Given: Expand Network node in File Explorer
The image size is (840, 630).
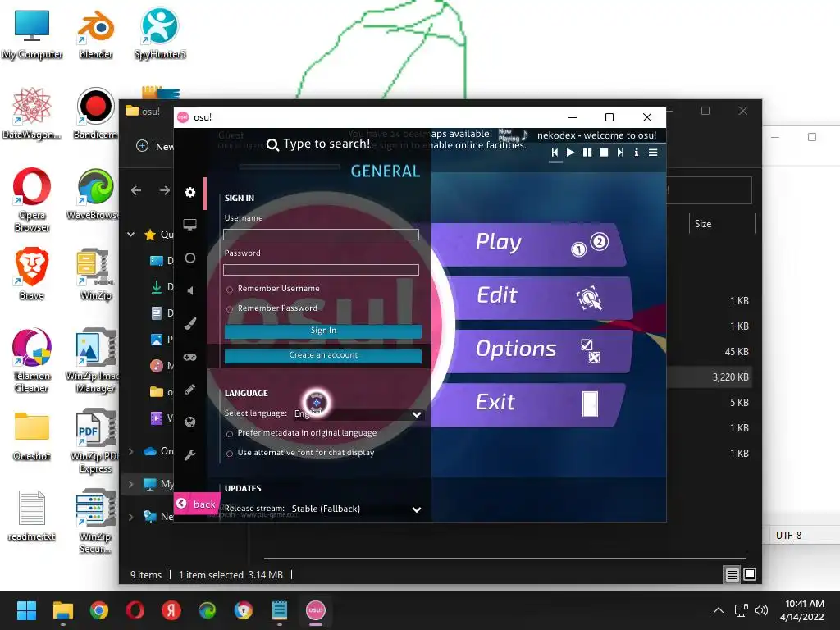Looking at the screenshot, I should pos(130,517).
